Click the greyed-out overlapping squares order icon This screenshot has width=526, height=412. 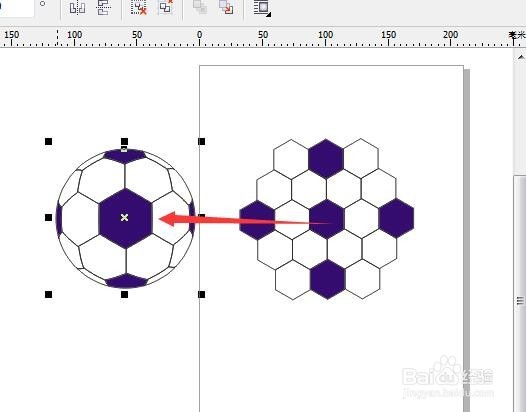[200, 7]
